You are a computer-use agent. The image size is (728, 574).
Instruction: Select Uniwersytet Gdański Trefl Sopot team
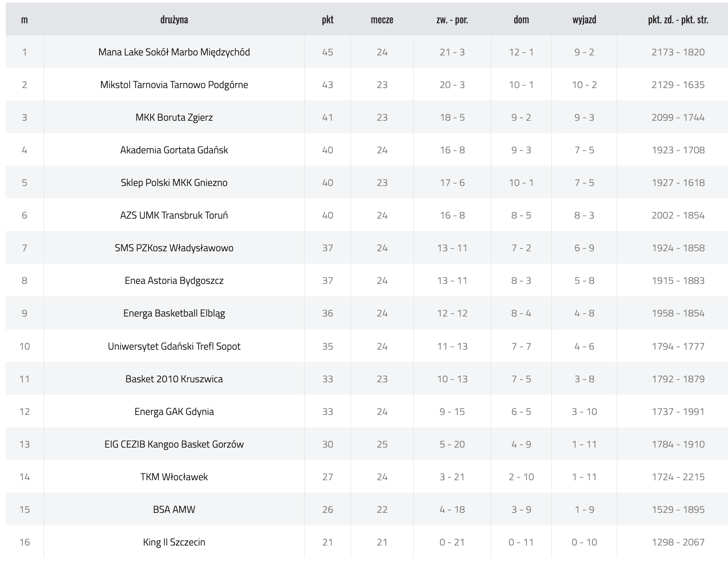pyautogui.click(x=174, y=346)
